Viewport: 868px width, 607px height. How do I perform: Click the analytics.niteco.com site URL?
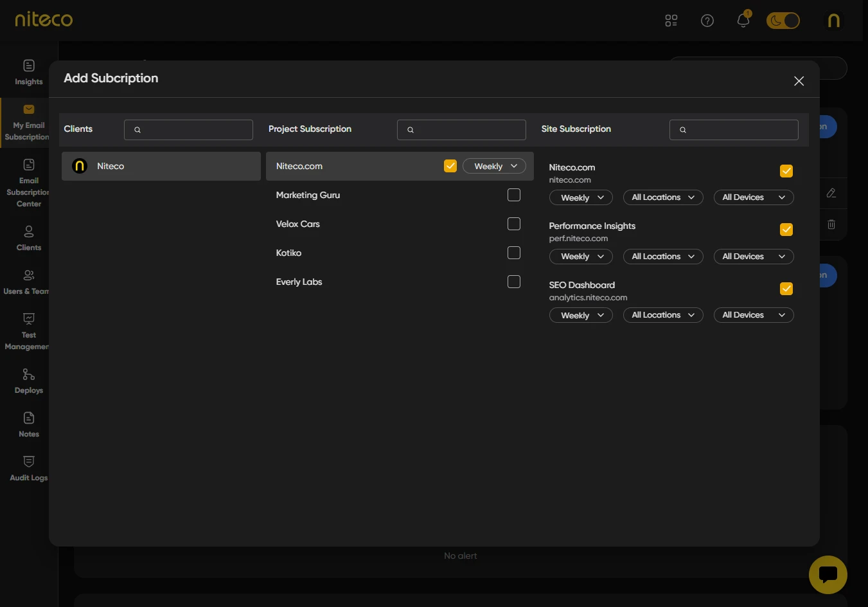click(x=588, y=298)
